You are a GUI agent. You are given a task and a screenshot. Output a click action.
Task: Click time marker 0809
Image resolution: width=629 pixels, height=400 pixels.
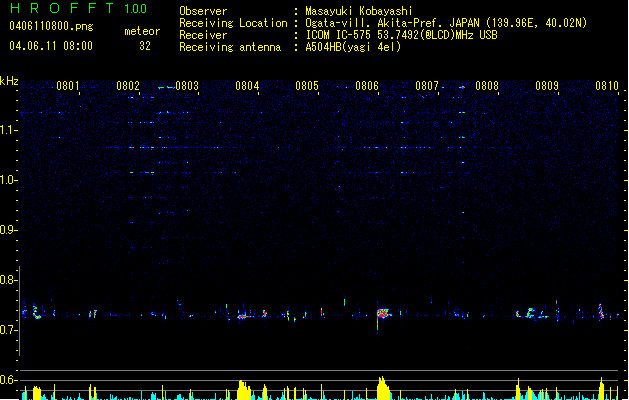[547, 86]
